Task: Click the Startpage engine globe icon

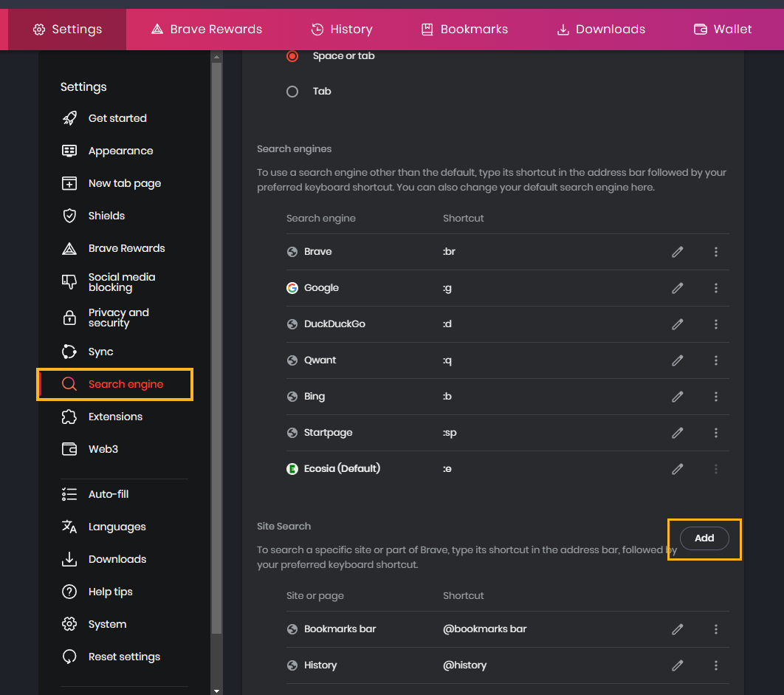Action: 292,432
